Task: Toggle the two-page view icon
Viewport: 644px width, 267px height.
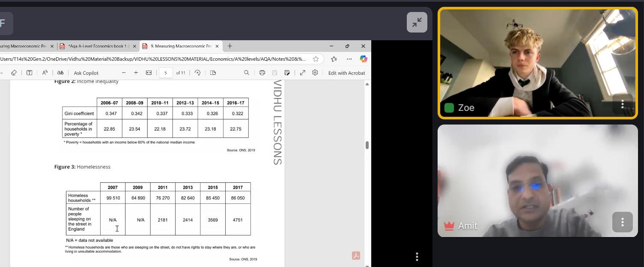Action: (213, 73)
